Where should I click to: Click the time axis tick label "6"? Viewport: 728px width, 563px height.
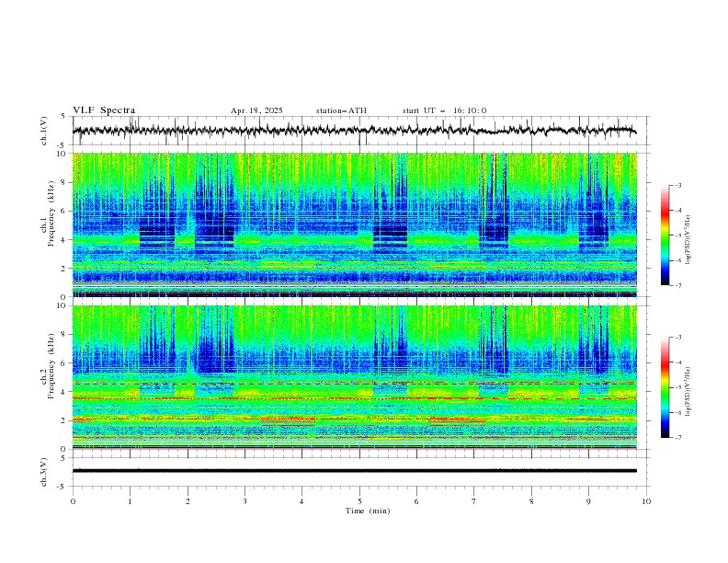416,501
